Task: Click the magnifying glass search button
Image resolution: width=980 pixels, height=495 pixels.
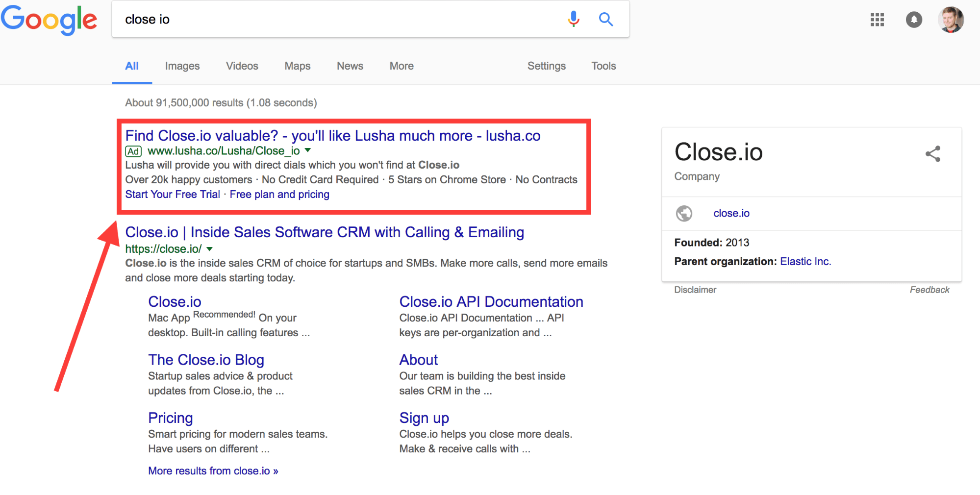Action: 606,19
